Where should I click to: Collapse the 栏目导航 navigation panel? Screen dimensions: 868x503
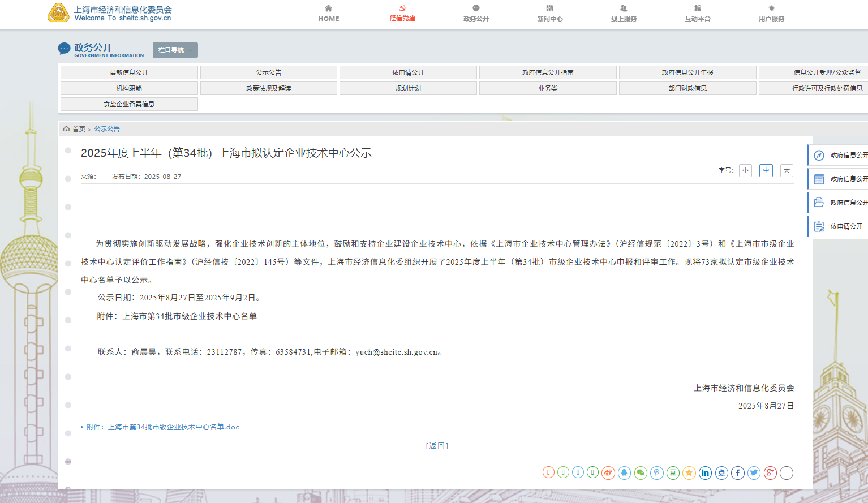[175, 50]
